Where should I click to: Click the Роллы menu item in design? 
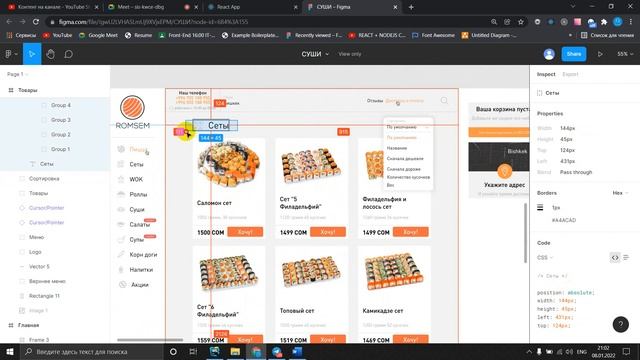138,194
